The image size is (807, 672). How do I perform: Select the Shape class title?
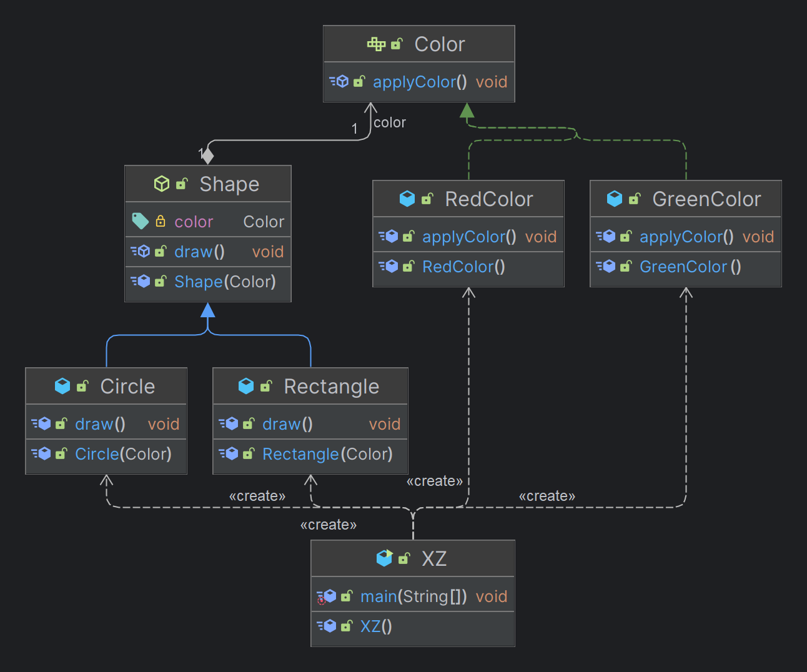[x=229, y=184]
